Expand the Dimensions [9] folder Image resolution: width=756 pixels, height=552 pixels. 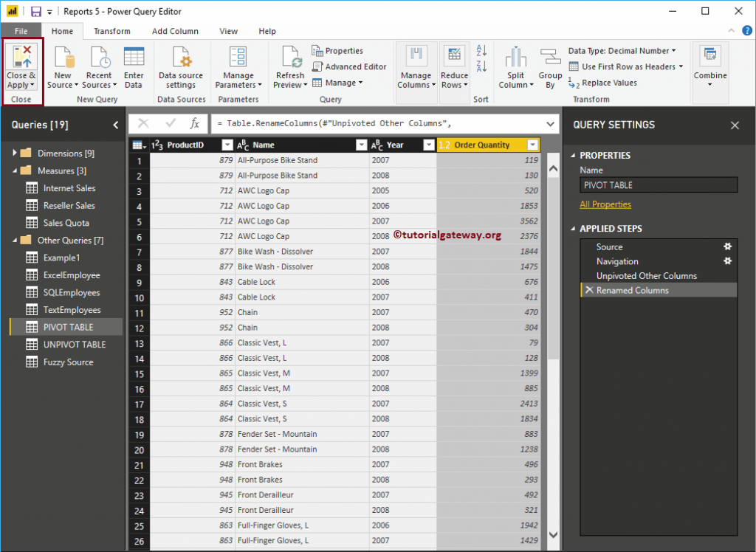(15, 153)
